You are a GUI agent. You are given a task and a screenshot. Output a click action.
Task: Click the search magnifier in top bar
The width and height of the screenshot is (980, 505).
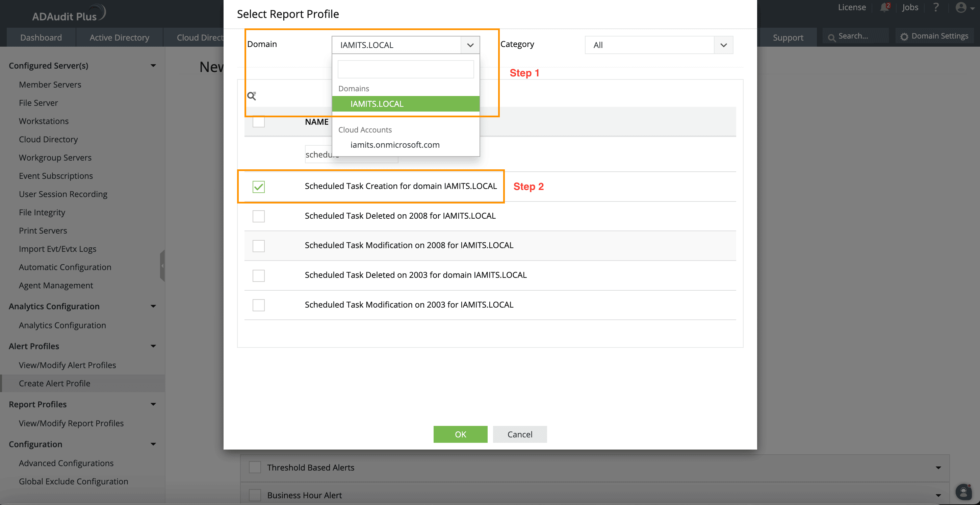832,37
